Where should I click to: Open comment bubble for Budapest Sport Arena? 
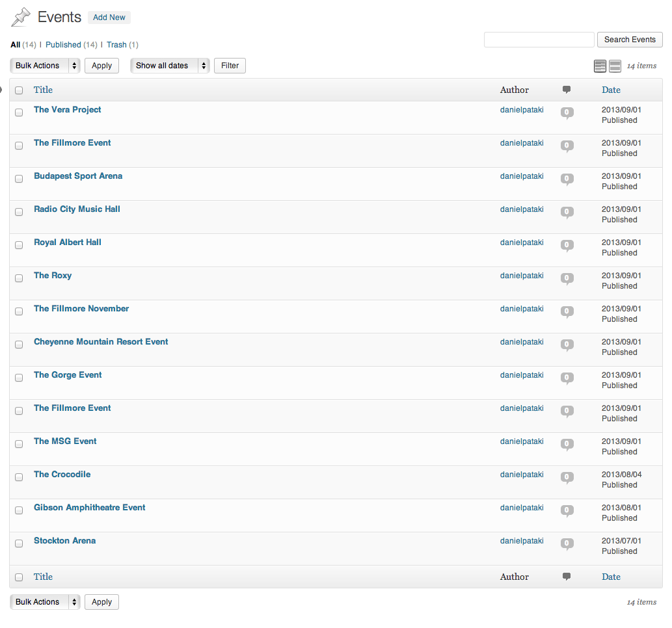coord(567,179)
